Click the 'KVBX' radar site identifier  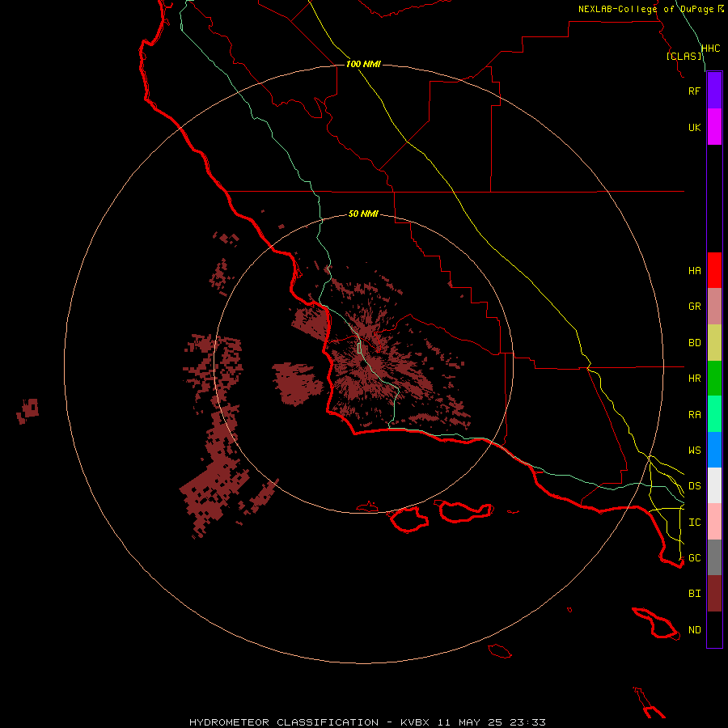click(415, 722)
